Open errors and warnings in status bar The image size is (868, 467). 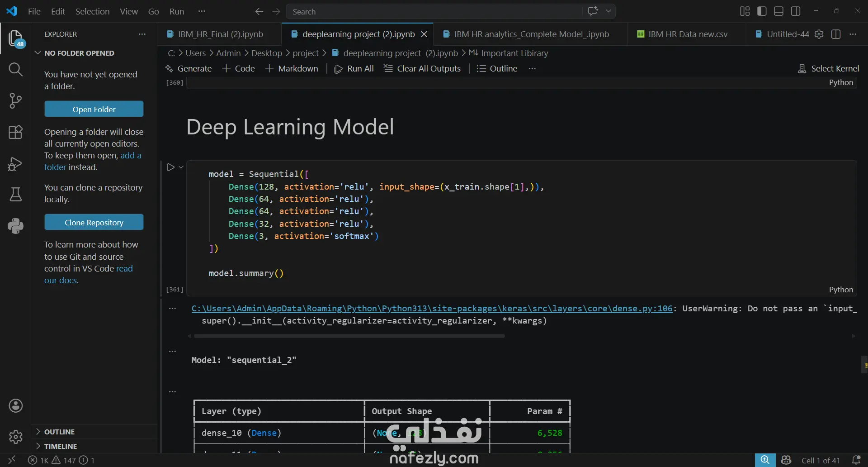point(61,460)
